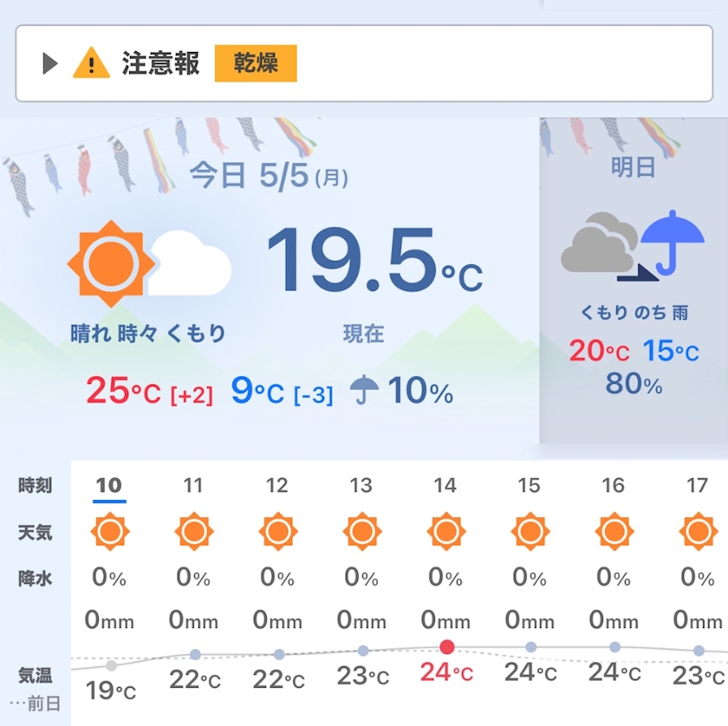The height and width of the screenshot is (726, 728).
Task: Click today's sun and cloud weather icon
Action: 149,263
